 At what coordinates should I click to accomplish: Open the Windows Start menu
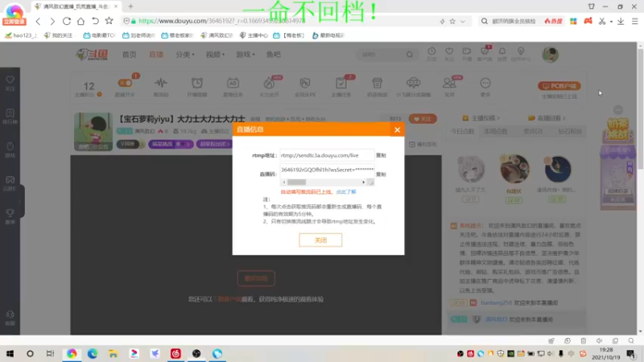10,354
